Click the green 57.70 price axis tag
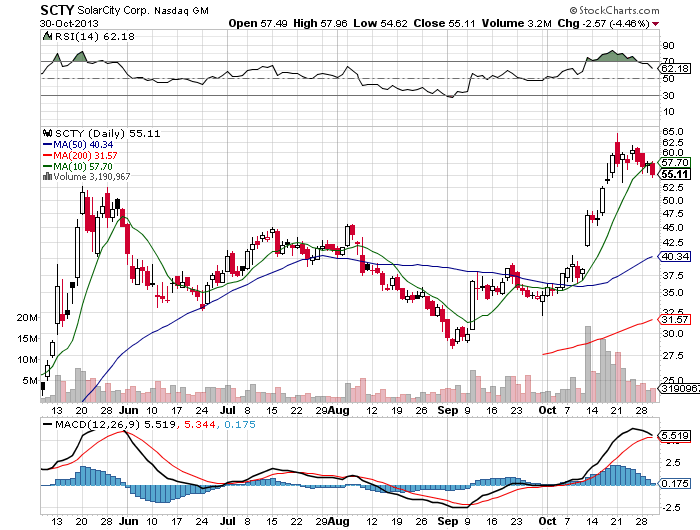The height and width of the screenshot is (530, 700). click(x=675, y=163)
